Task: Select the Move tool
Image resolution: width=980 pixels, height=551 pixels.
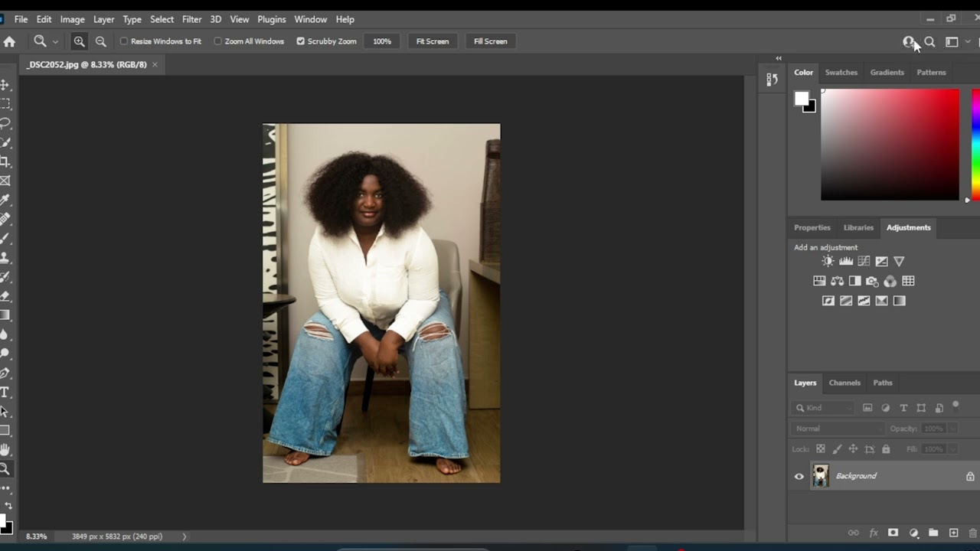Action: (x=5, y=85)
